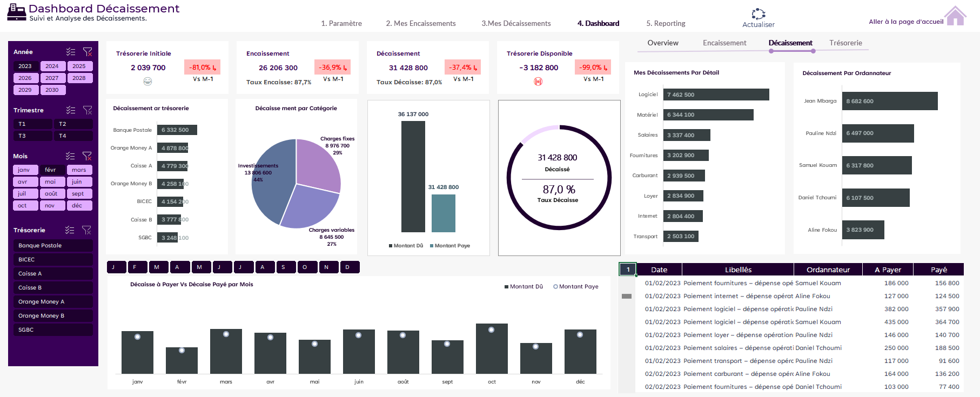Select year 2025 in the Année slicer
The width and height of the screenshot is (980, 397).
[x=79, y=66]
